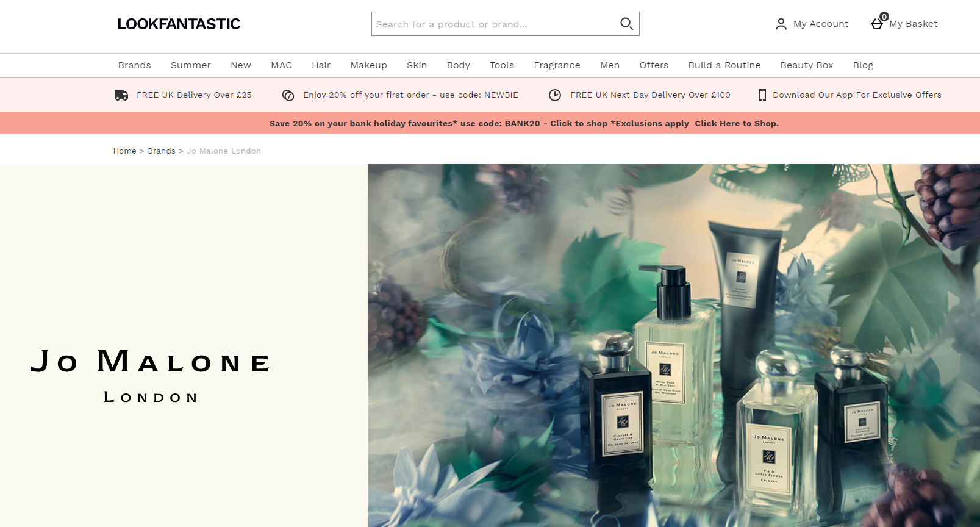This screenshot has height=527, width=980.
Task: Click the Home breadcrumb link
Action: click(124, 151)
